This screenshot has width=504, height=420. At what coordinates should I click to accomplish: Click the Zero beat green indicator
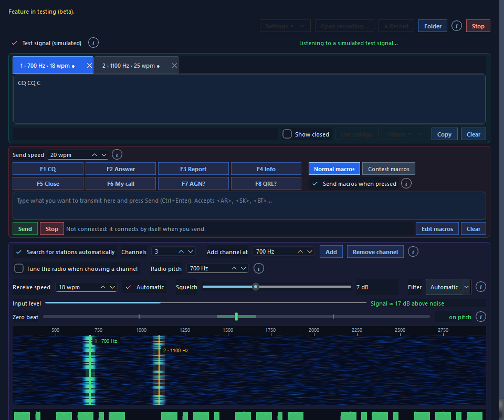click(x=236, y=317)
